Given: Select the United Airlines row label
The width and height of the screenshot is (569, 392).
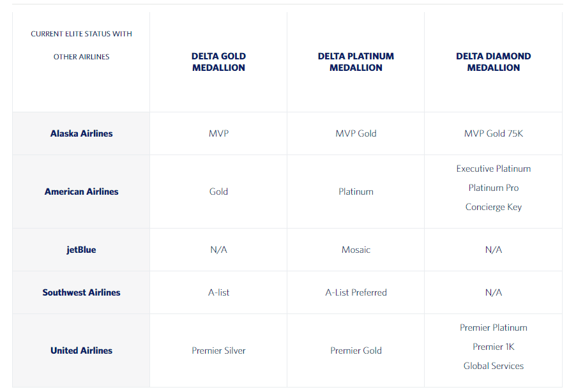Looking at the screenshot, I should [x=81, y=351].
